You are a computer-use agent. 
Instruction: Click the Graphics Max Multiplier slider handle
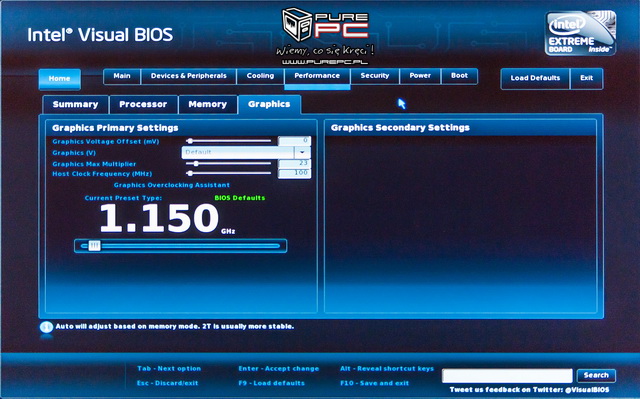tap(196, 164)
